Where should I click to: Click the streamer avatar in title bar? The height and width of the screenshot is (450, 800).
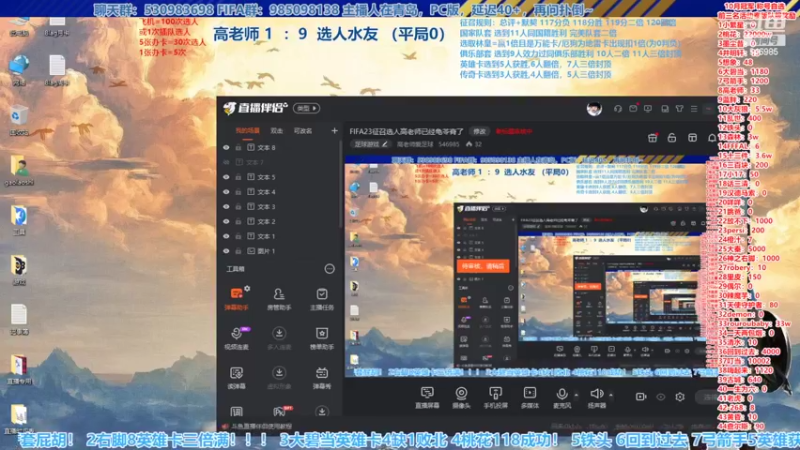click(x=594, y=109)
